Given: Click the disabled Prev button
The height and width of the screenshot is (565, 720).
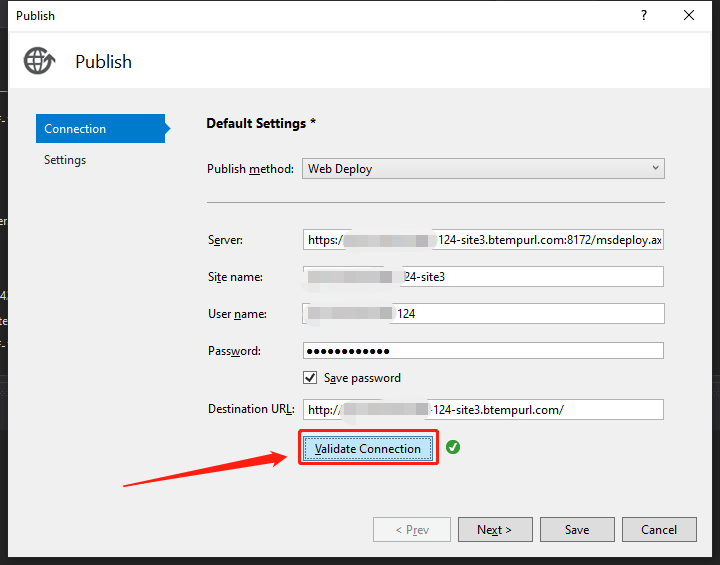Looking at the screenshot, I should pyautogui.click(x=412, y=529).
